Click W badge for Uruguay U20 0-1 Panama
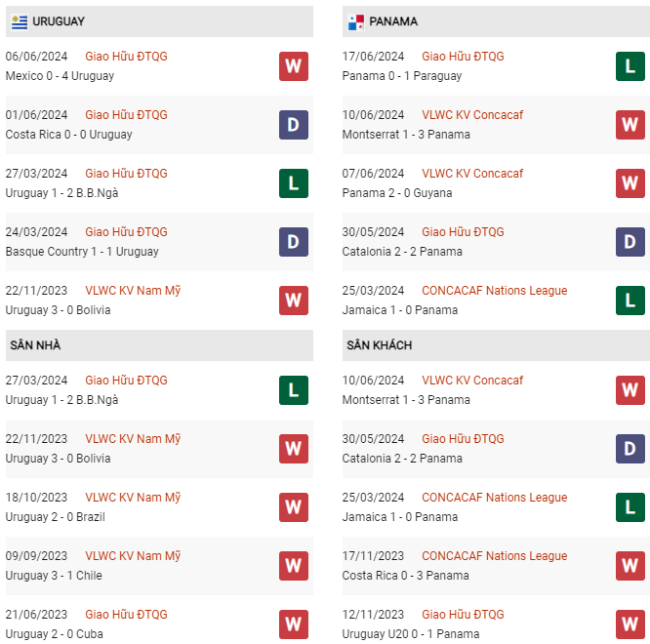650x644 pixels. [630, 624]
